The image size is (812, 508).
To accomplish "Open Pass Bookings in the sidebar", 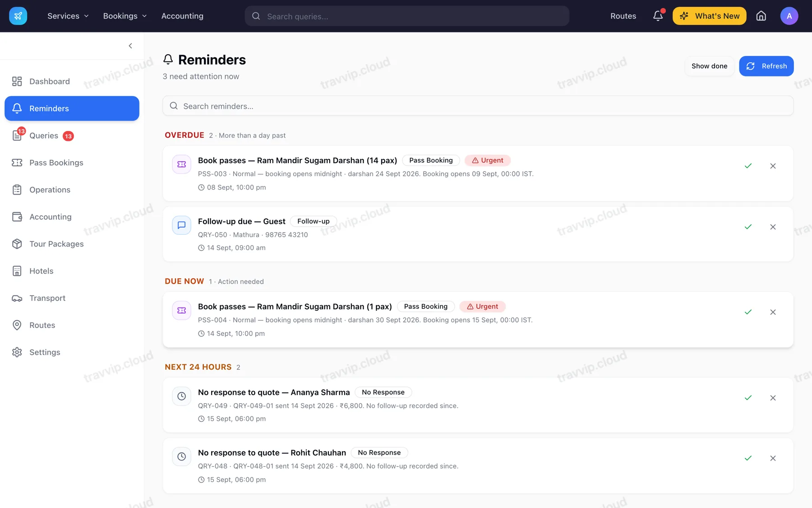I will point(72,163).
